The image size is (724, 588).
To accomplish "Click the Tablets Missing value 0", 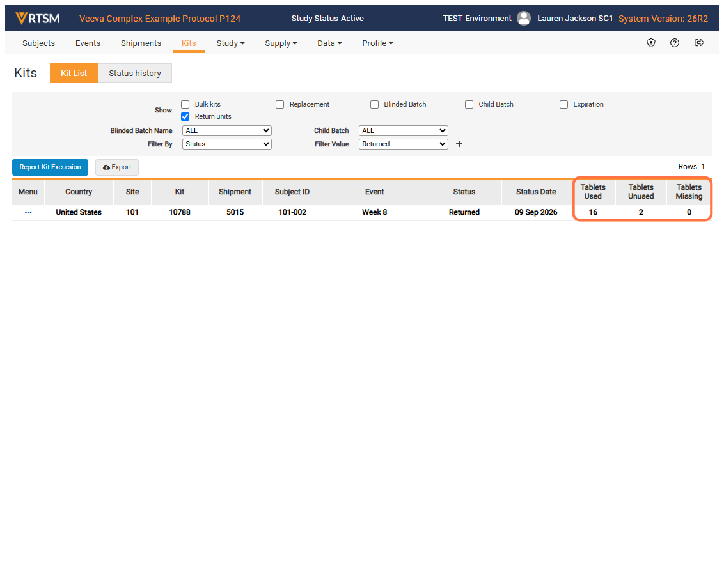I will click(x=689, y=212).
